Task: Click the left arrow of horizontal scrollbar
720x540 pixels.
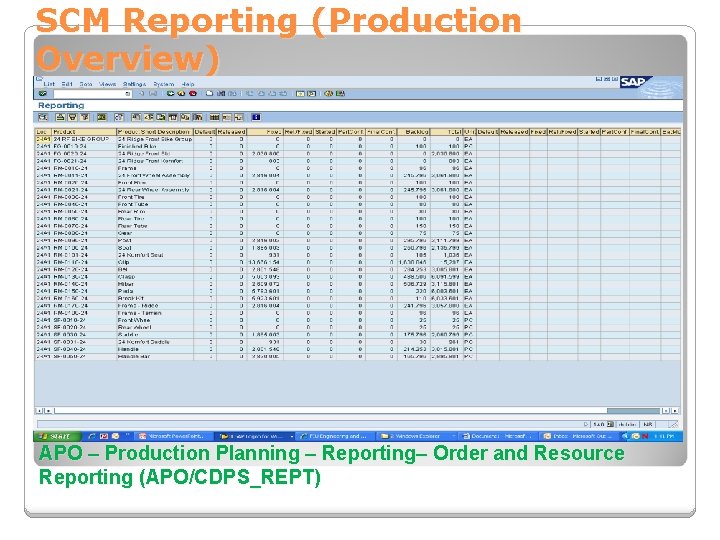Action: tap(39, 411)
